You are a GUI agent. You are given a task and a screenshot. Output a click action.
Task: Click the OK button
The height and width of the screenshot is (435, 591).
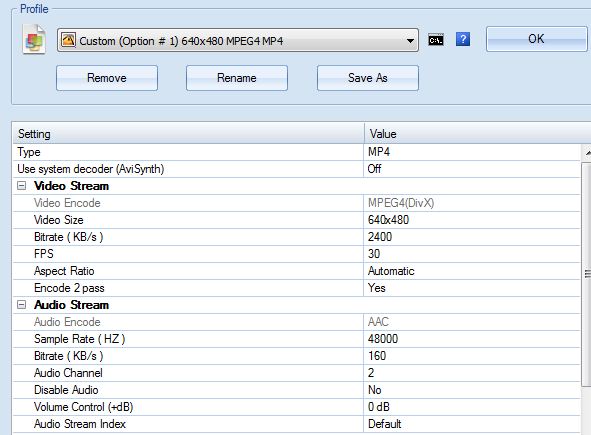coord(536,39)
